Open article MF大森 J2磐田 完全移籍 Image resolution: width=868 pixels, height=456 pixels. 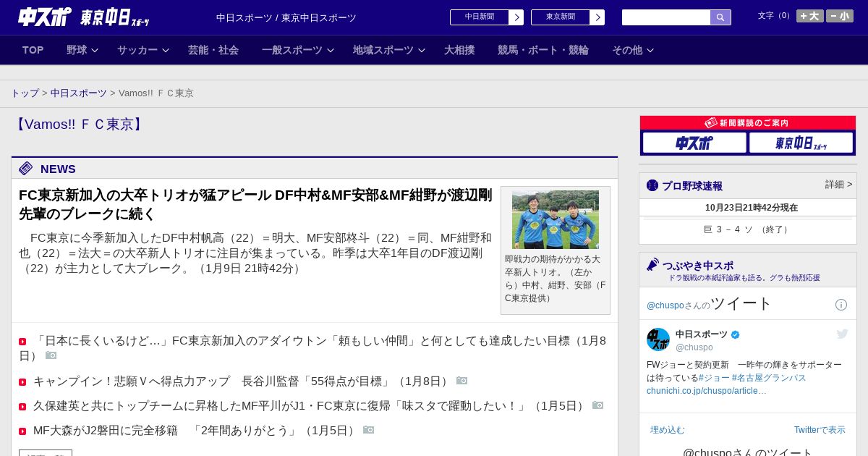point(195,431)
